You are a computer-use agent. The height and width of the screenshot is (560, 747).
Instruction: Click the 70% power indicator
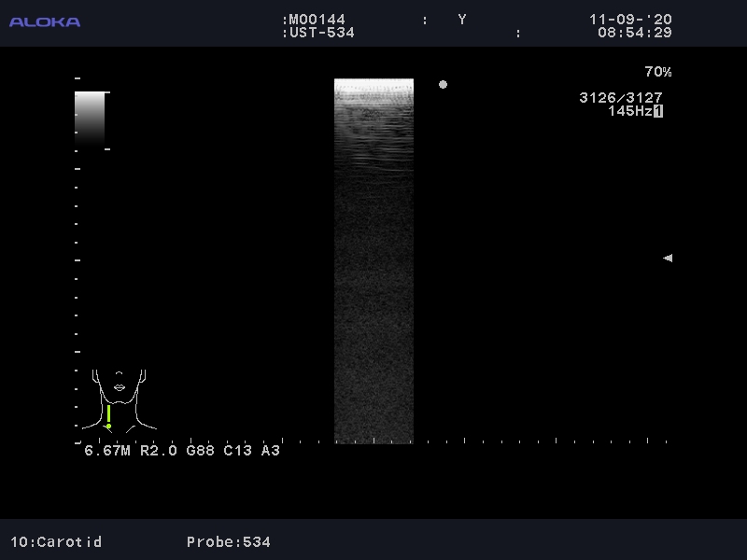coord(657,72)
